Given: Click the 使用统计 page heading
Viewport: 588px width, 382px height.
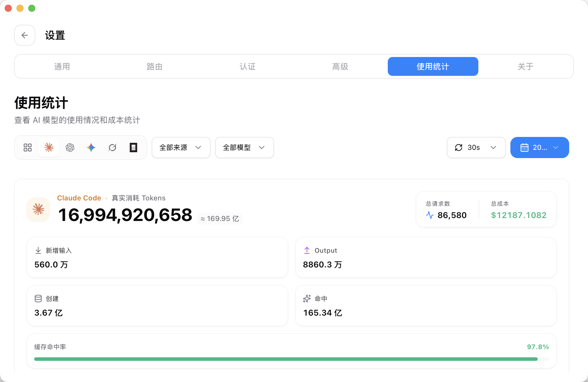Looking at the screenshot, I should pos(41,103).
